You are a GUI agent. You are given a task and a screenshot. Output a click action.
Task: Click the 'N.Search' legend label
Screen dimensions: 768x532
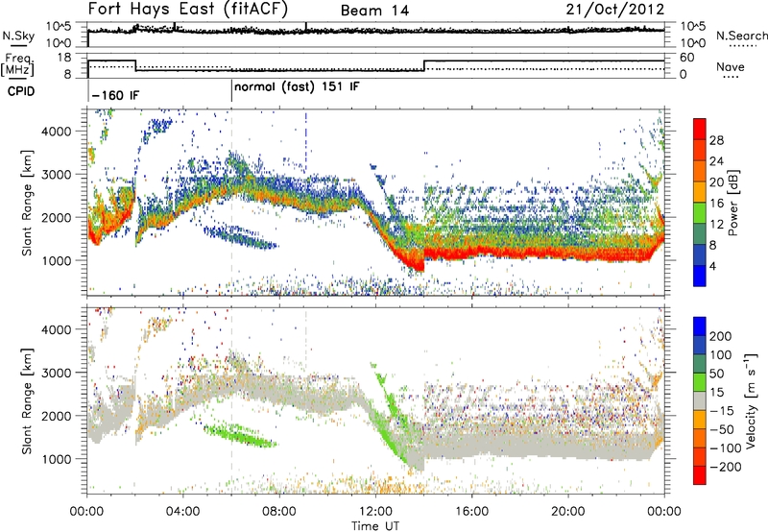[x=742, y=36]
